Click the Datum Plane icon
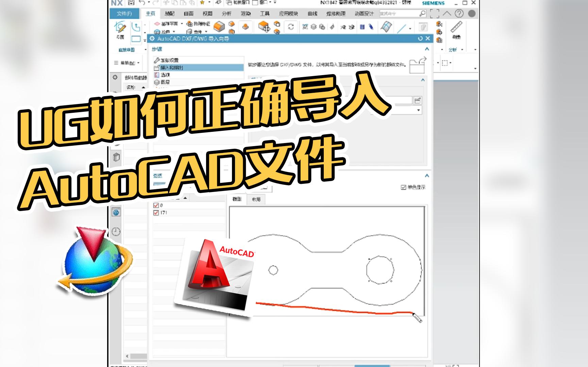 coord(157,24)
